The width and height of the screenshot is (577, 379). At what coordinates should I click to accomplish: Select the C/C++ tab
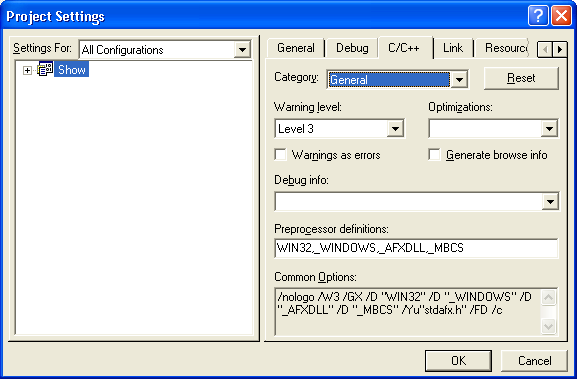point(404,48)
